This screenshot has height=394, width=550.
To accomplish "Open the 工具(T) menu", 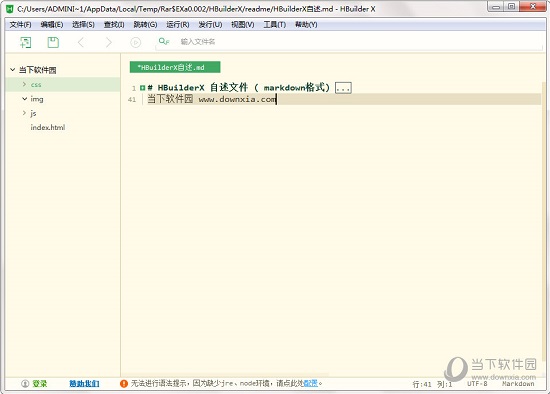I will click(275, 25).
